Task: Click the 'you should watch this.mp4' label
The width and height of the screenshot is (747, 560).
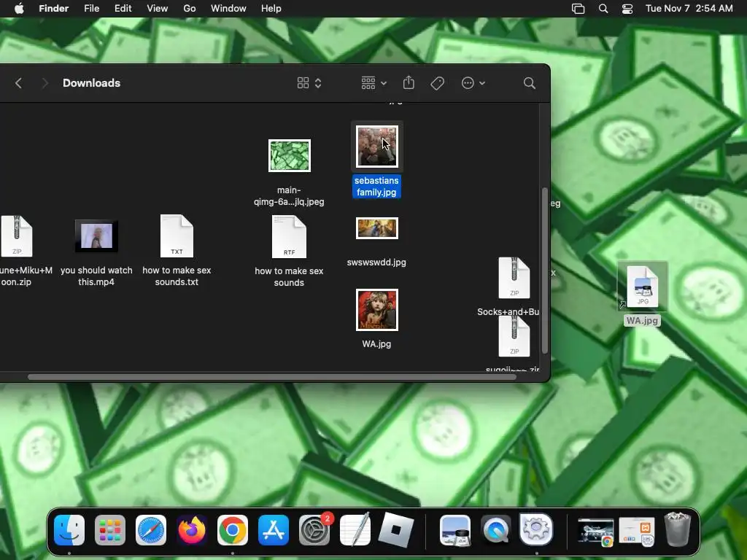Action: (x=96, y=276)
